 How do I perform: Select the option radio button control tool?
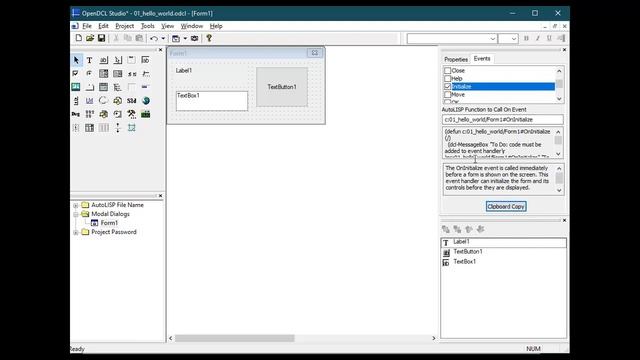[x=89, y=73]
